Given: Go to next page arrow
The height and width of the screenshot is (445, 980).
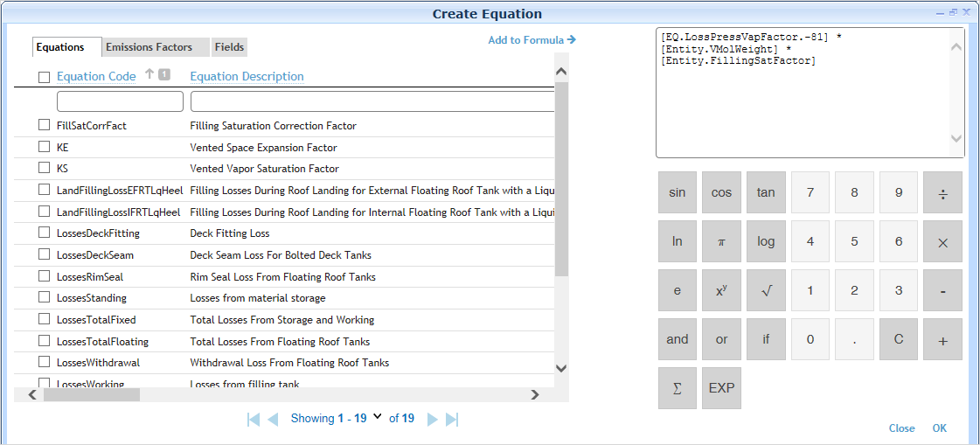Looking at the screenshot, I should [433, 420].
